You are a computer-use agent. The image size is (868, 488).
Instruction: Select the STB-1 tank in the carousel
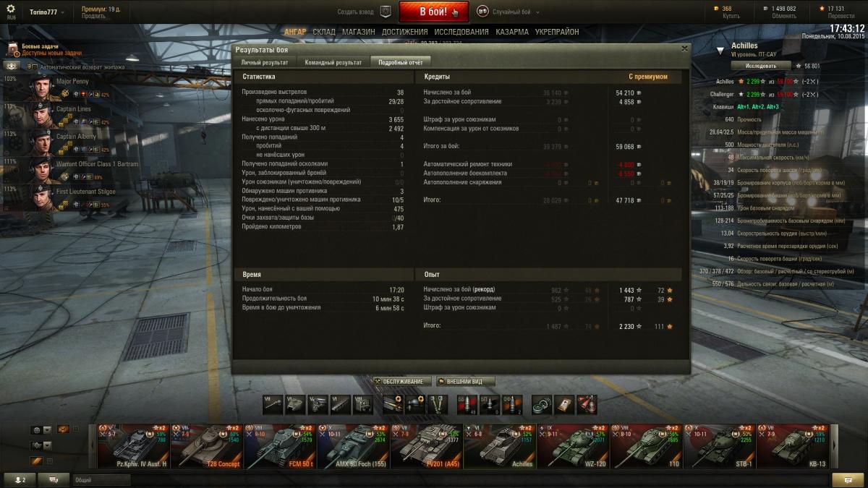pos(719,446)
